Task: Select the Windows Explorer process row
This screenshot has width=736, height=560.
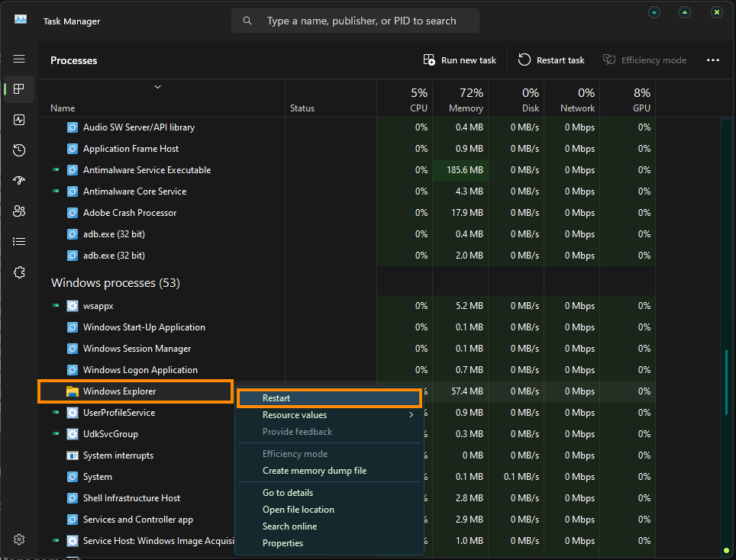Action: pos(136,391)
